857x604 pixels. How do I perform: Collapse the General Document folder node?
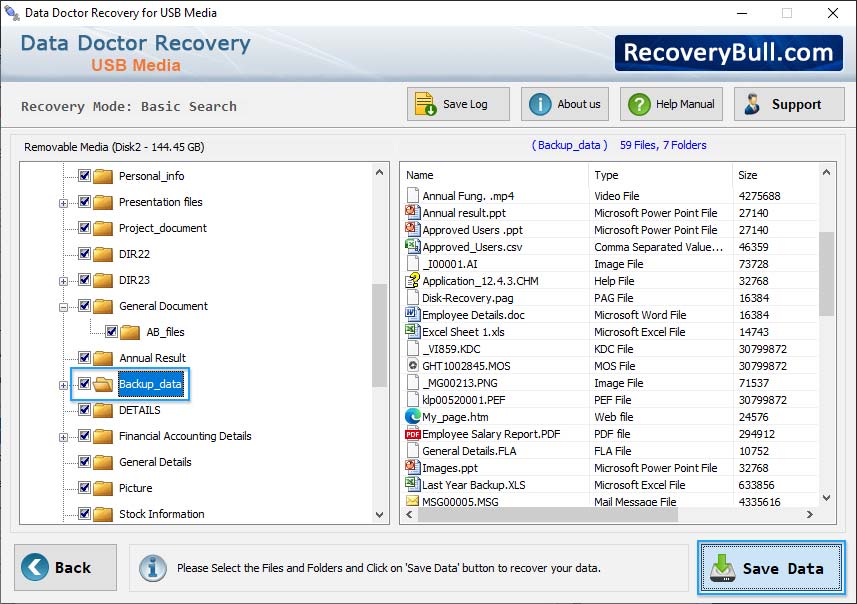(63, 307)
